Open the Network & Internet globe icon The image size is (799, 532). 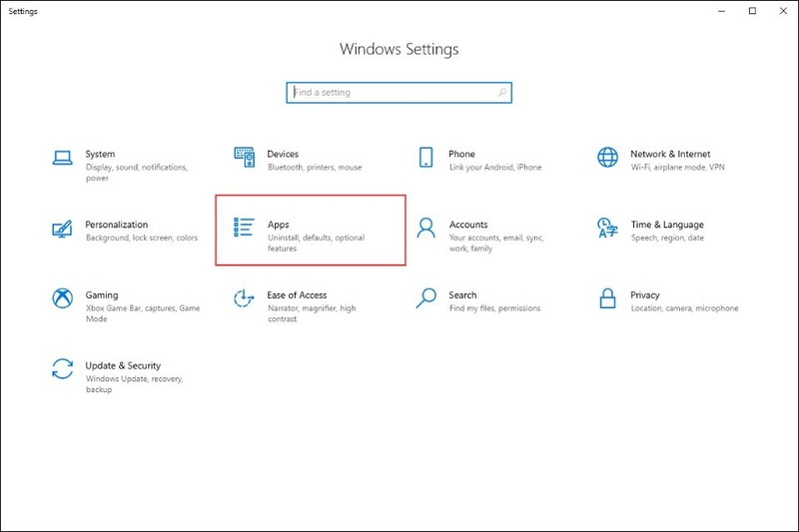[x=607, y=158]
